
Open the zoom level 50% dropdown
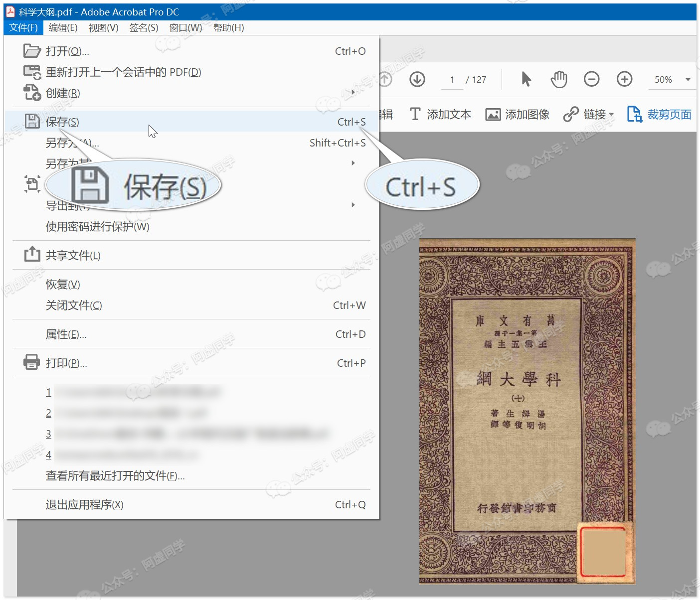[x=671, y=79]
